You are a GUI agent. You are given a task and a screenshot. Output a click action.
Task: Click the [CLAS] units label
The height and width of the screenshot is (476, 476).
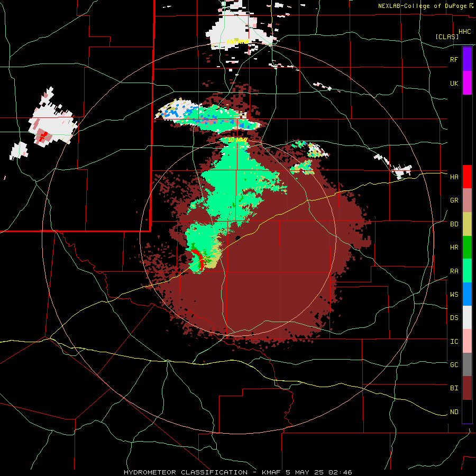pyautogui.click(x=447, y=36)
